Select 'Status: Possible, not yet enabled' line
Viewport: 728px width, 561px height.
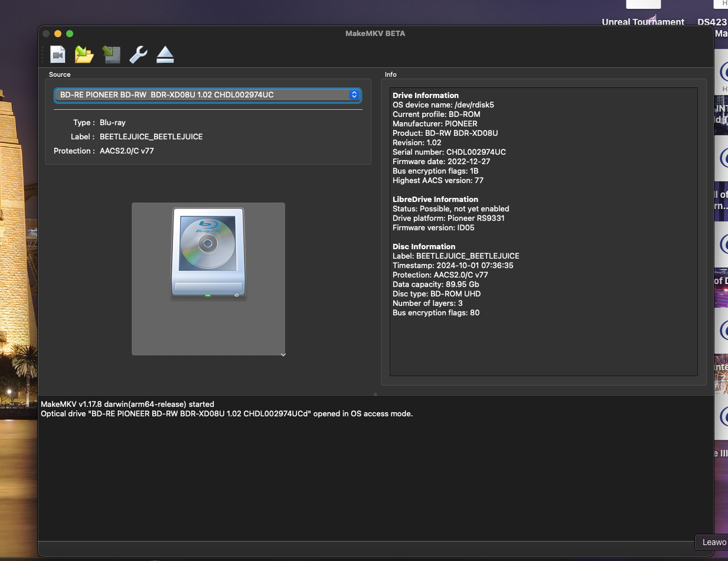[450, 208]
